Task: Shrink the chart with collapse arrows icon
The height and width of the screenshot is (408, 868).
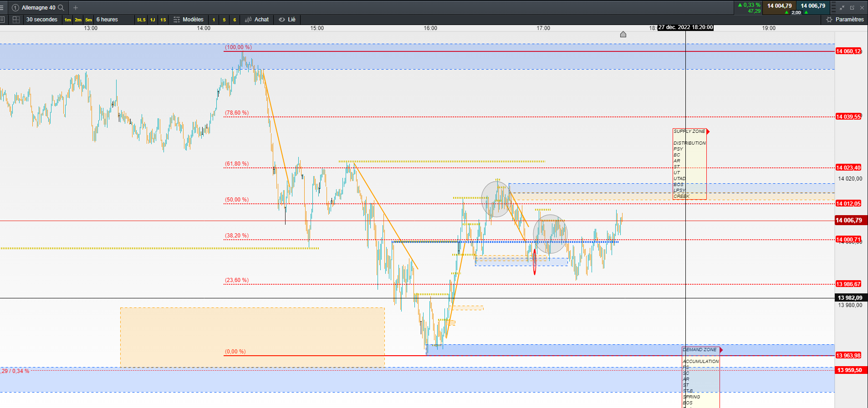Action: pyautogui.click(x=842, y=8)
